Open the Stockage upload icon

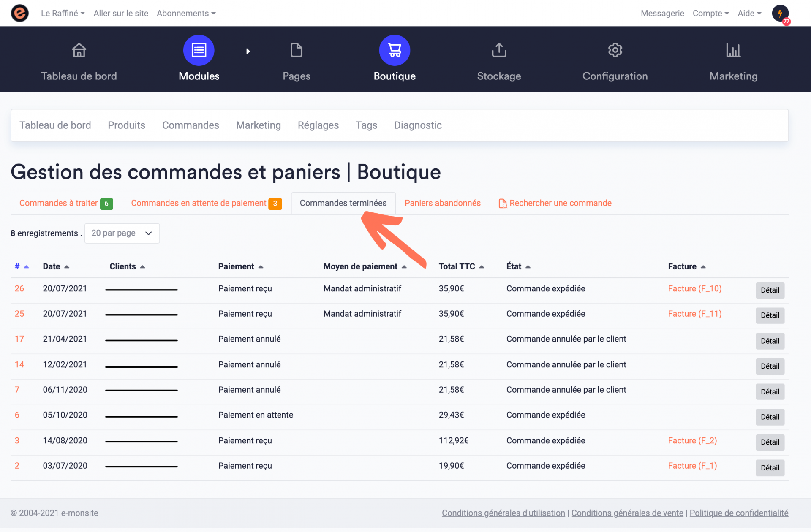tap(498, 50)
